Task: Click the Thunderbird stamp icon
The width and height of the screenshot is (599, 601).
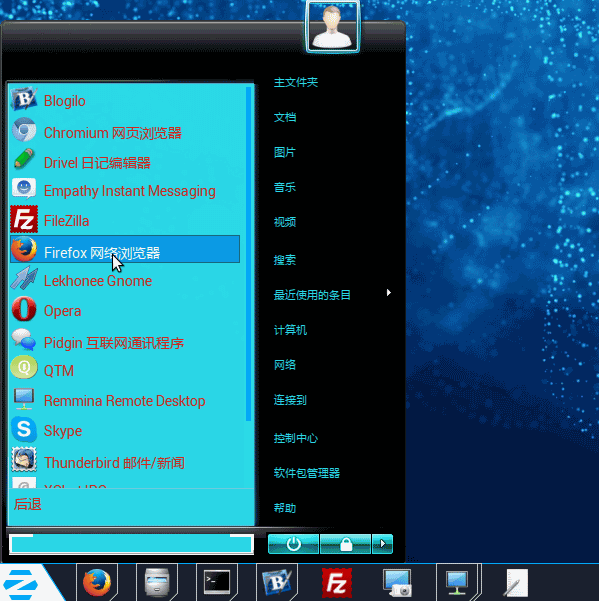Action: coord(24,460)
